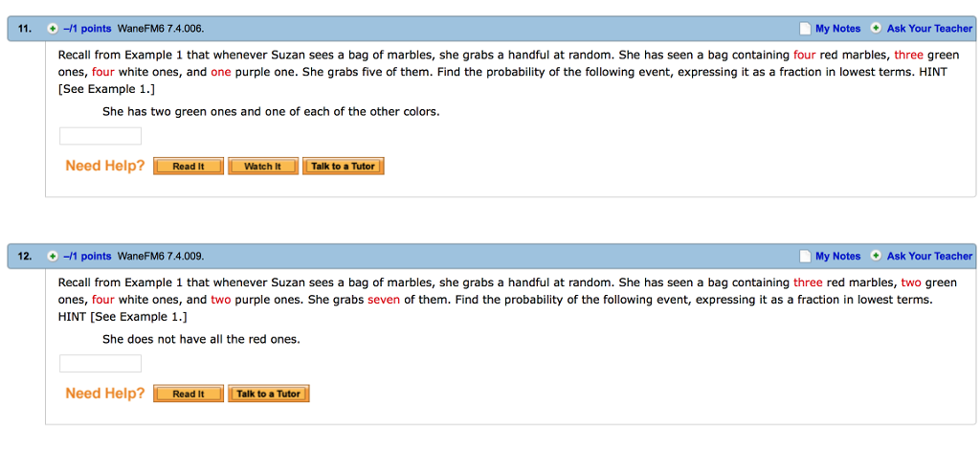
Task: Click the answer box for the green marbles question
Action: click(x=100, y=136)
